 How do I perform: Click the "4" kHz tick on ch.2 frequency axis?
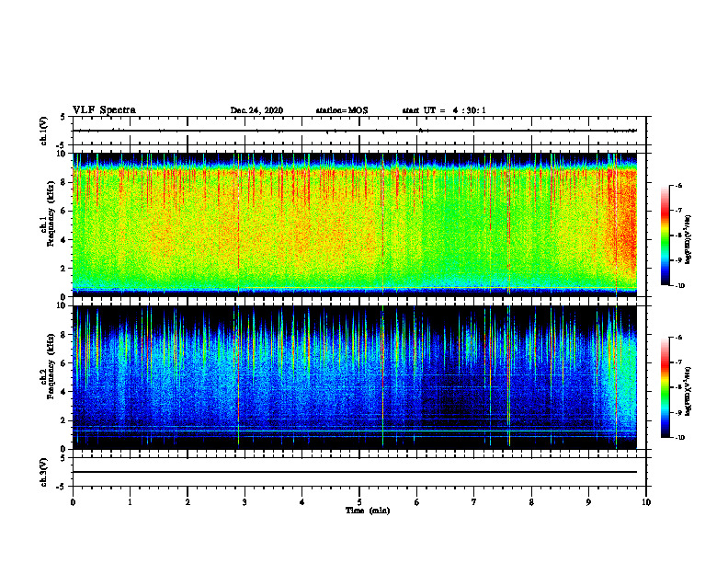pos(64,392)
